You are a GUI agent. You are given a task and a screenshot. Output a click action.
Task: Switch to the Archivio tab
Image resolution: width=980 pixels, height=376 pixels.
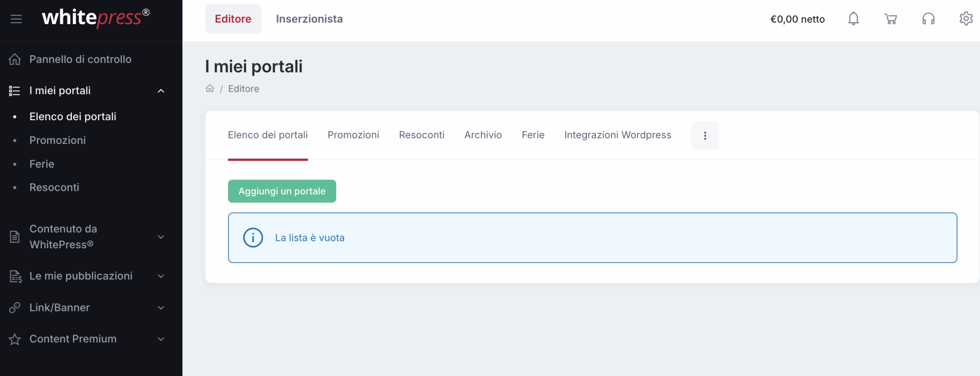pos(483,135)
